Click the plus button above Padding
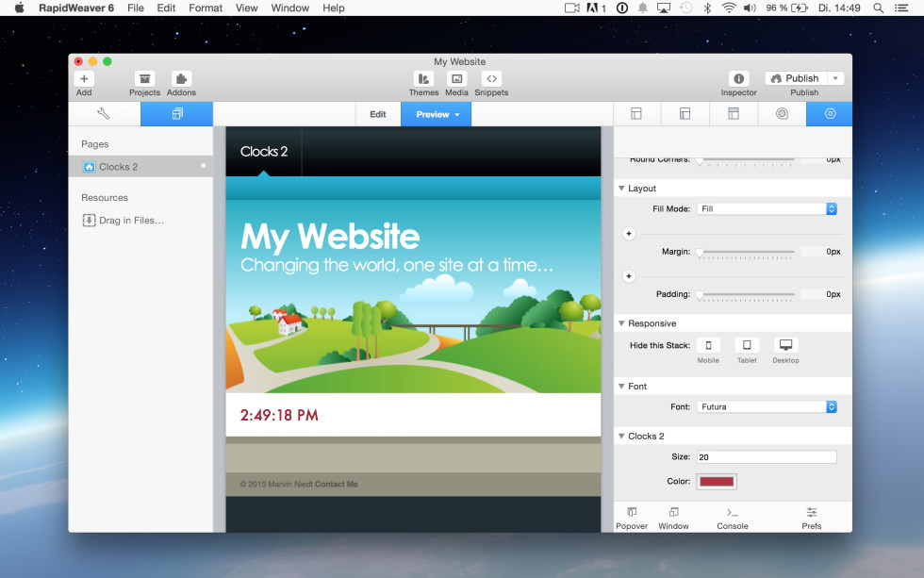 [x=629, y=276]
